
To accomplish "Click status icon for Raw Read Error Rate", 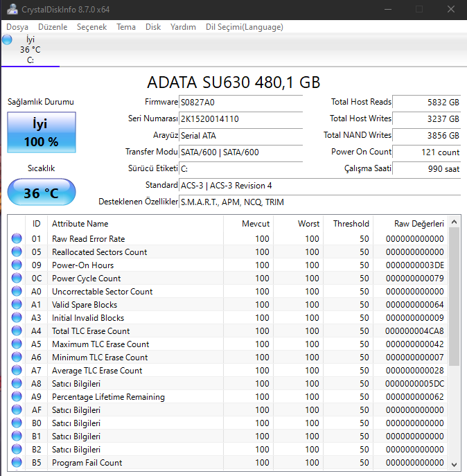I will (x=17, y=238).
